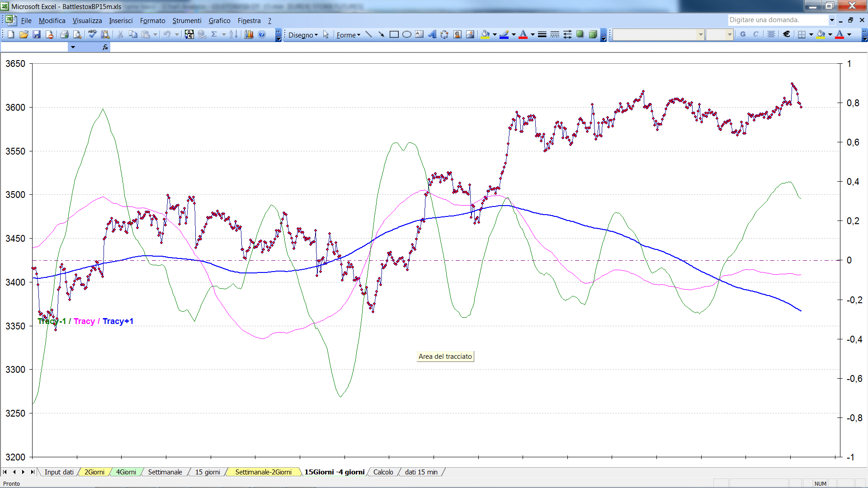Open the Inserisci menu
This screenshot has width=868, height=488.
121,20
